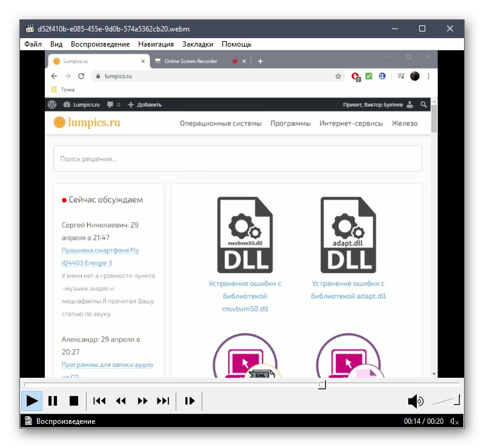Skip to the next file

click(163, 401)
